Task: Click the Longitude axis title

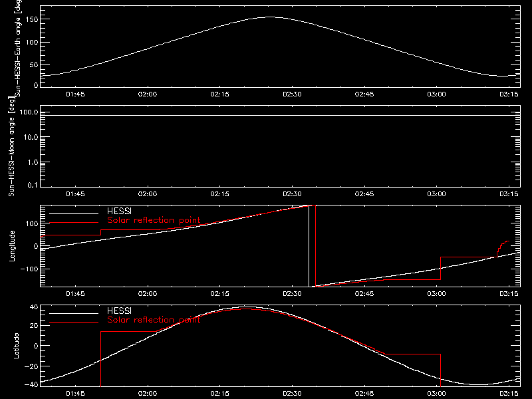Action: [12, 246]
